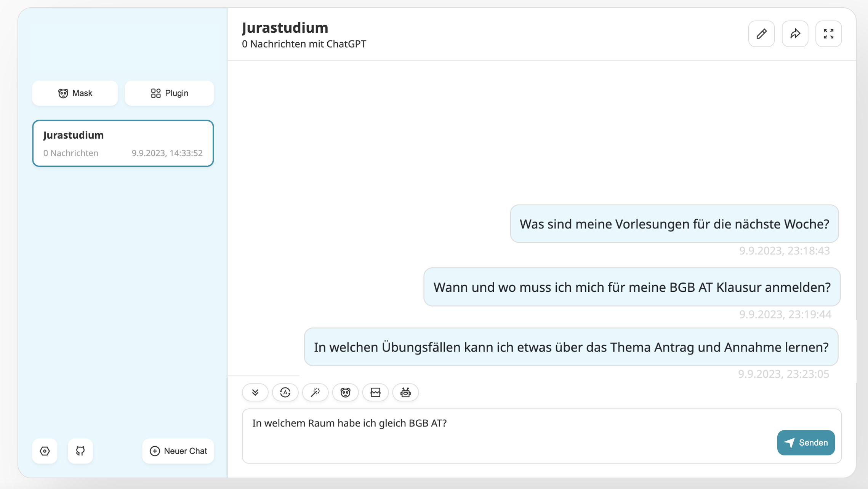The image size is (868, 489).
Task: Clear the chat context with the break icon
Action: (375, 392)
